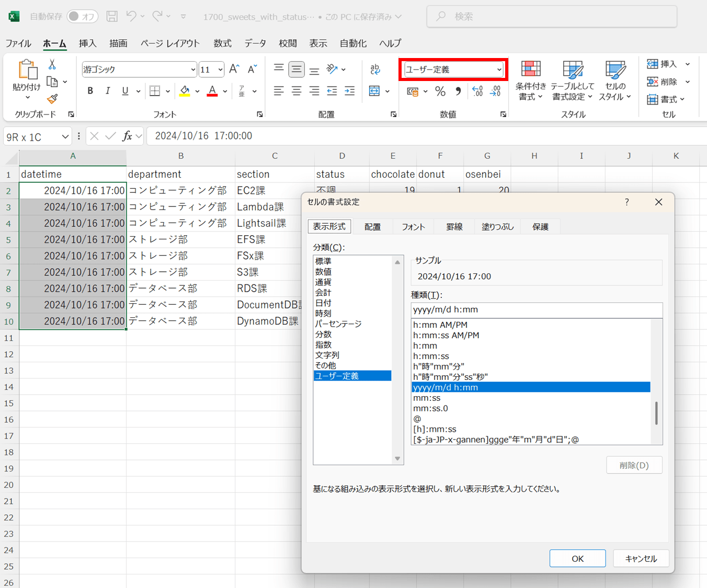The height and width of the screenshot is (588, 707).
Task: Click the text orientation icon
Action: 332,69
